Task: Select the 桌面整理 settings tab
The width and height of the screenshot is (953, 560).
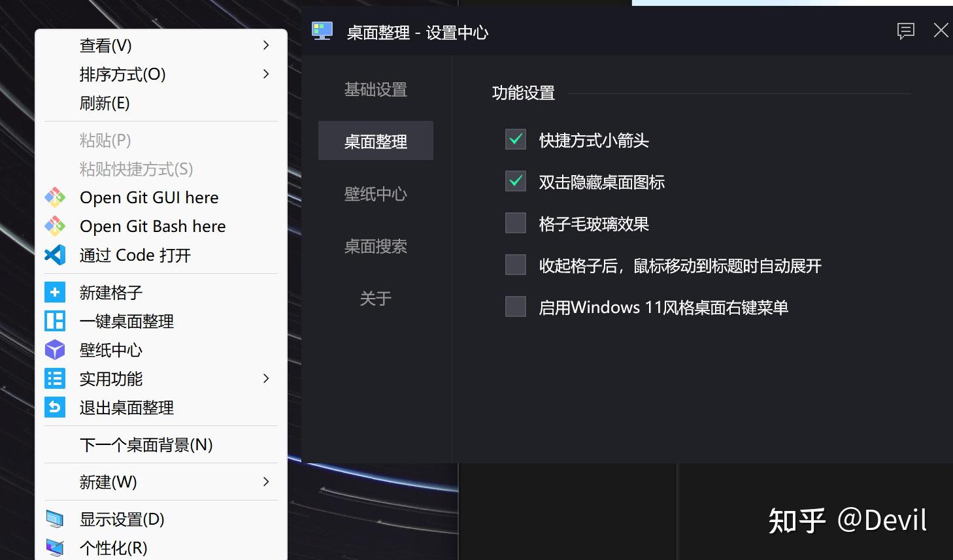Action: (x=376, y=140)
